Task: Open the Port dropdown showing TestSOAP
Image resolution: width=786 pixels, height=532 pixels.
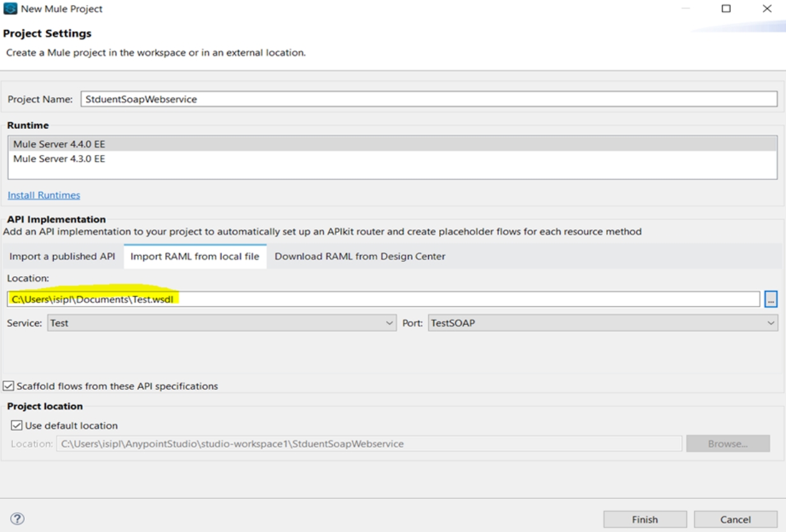Action: (x=603, y=323)
